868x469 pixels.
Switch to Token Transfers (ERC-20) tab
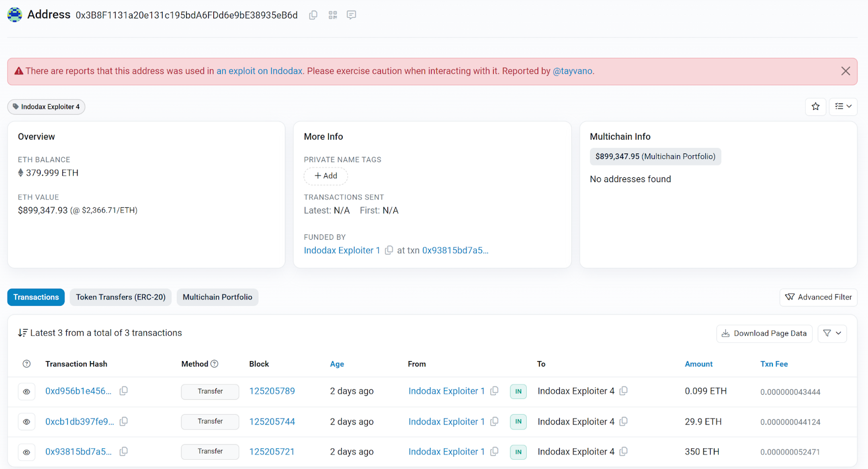pyautogui.click(x=120, y=297)
